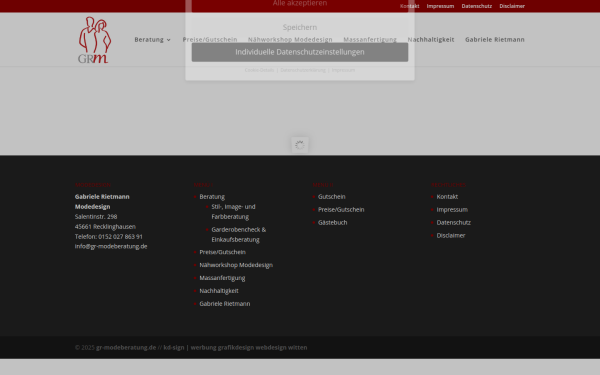This screenshot has height=375, width=600.
Task: Click the 'Gabriele Rietmann Modedesign' footer heading text
Action: (x=102, y=202)
